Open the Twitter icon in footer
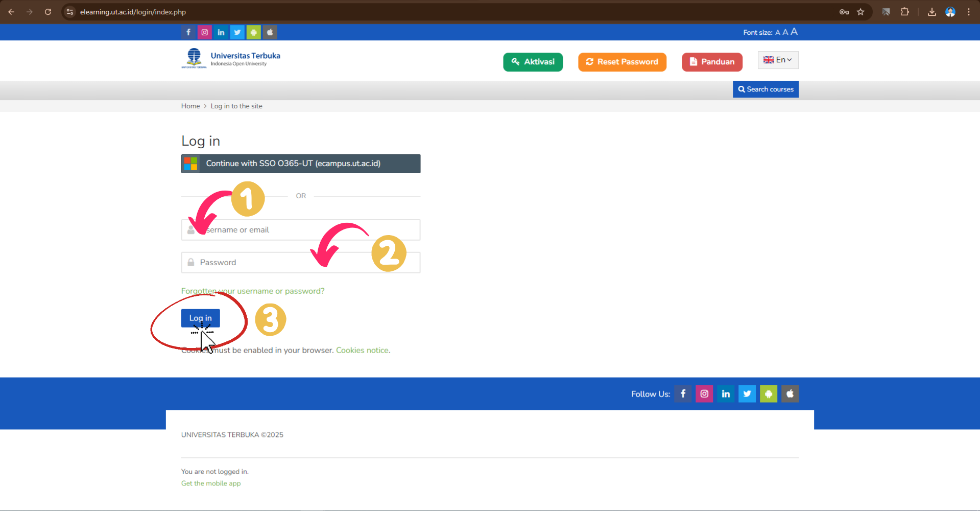Screen dimensions: 980x511 (x=747, y=394)
